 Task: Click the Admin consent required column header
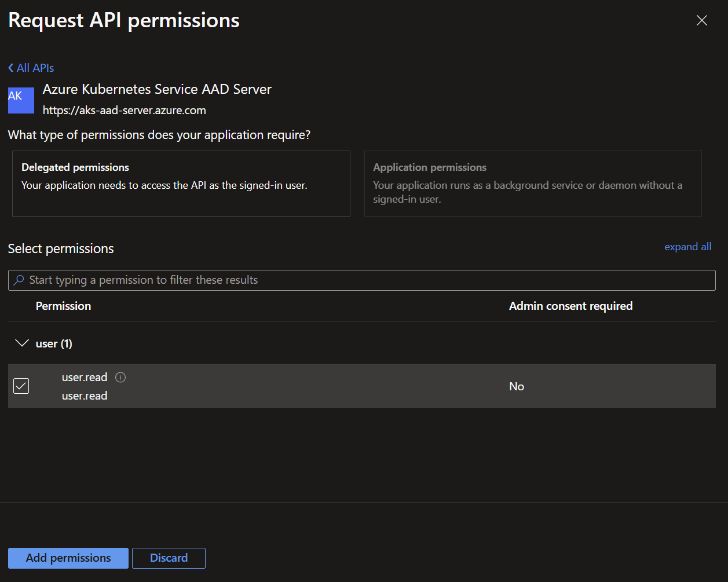[570, 306]
